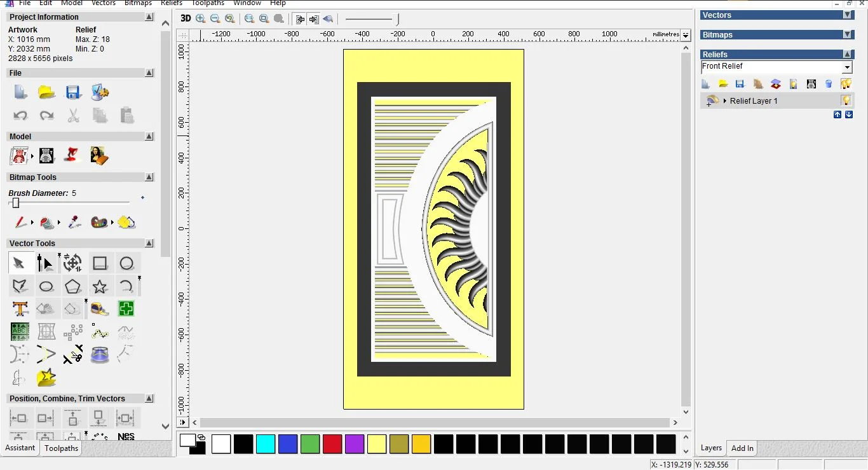Toggle all relief layers visibility bulb
Viewport: 868px width, 470px height.
[846, 84]
